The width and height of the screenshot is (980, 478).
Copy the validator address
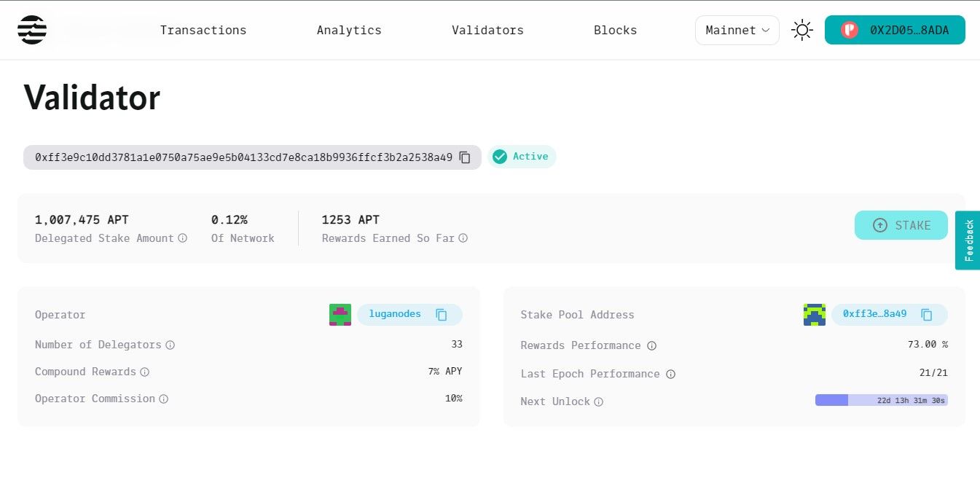tap(465, 157)
